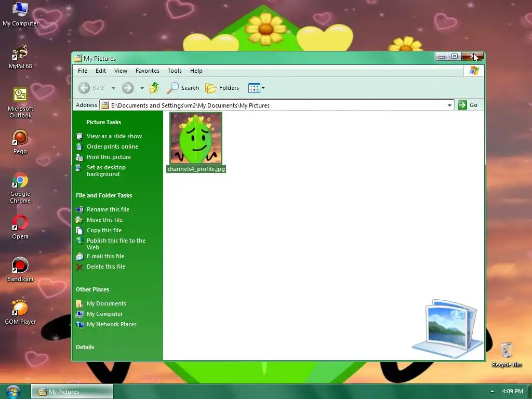Click the channels4_profile.jpg file name
The width and height of the screenshot is (532, 399).
tap(196, 169)
